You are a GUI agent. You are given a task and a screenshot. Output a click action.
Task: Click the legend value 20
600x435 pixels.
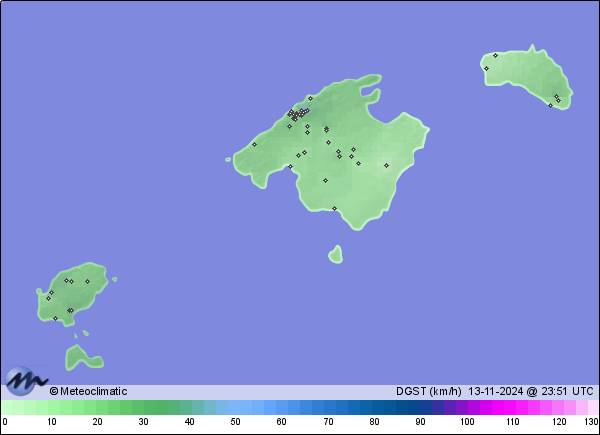(97, 422)
